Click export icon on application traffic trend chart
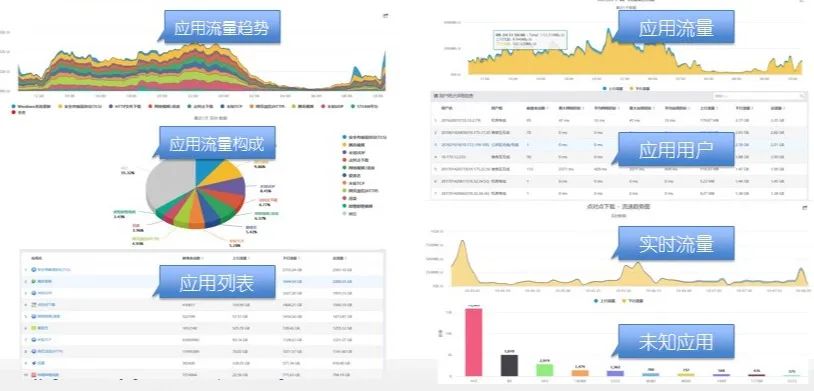 click(385, 16)
